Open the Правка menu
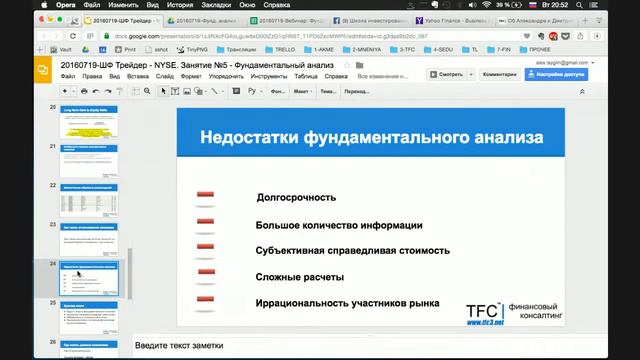The image size is (640, 360). (92, 76)
